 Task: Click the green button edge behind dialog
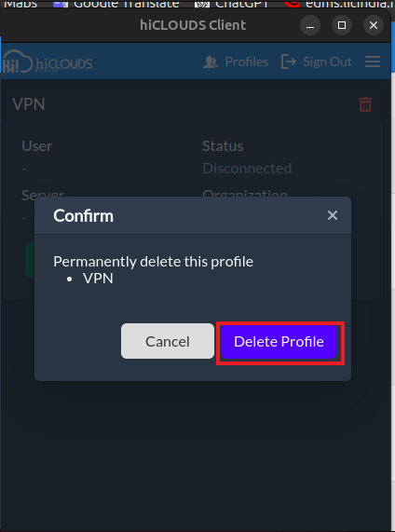[x=30, y=260]
